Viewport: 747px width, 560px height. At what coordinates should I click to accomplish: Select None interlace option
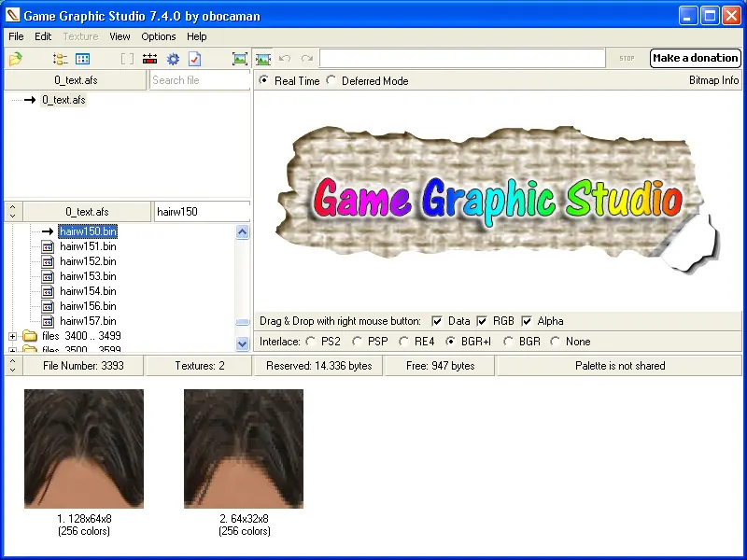click(x=555, y=342)
